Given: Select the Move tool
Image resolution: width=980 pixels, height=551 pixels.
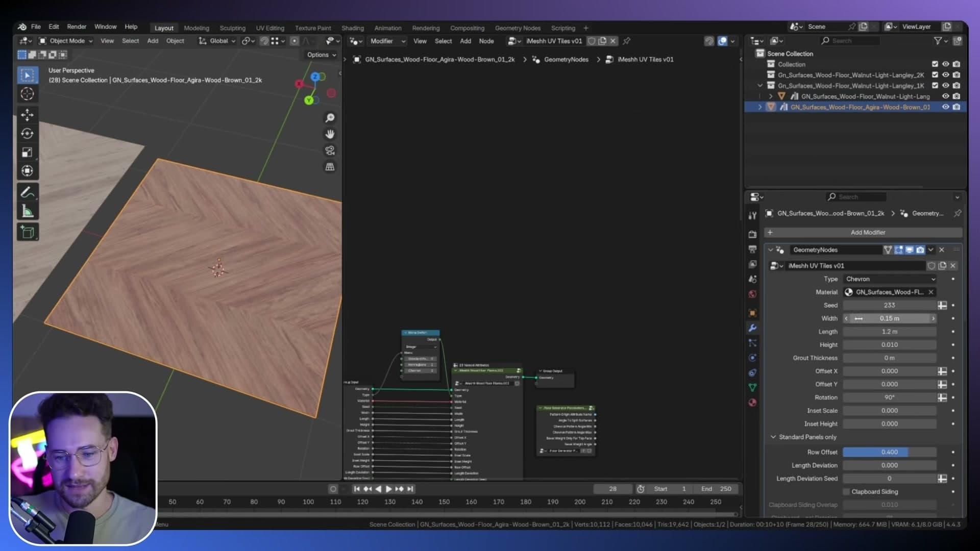Looking at the screenshot, I should (27, 115).
